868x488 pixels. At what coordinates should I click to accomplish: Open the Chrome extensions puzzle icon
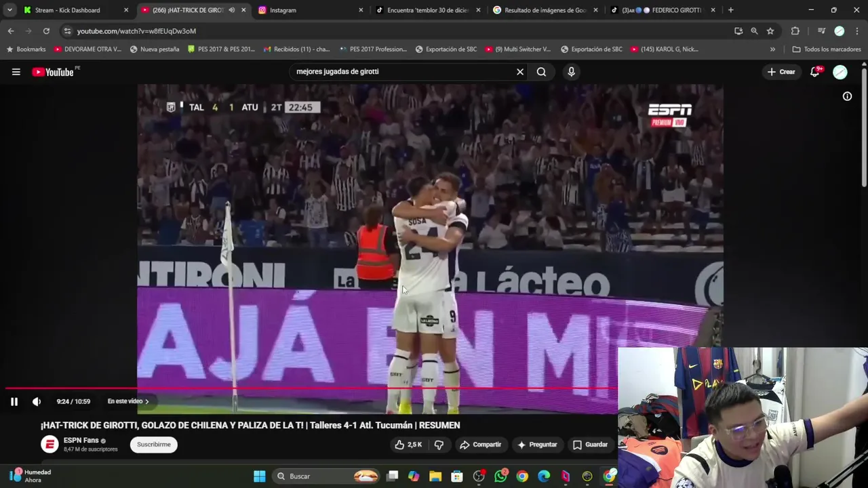tap(795, 31)
